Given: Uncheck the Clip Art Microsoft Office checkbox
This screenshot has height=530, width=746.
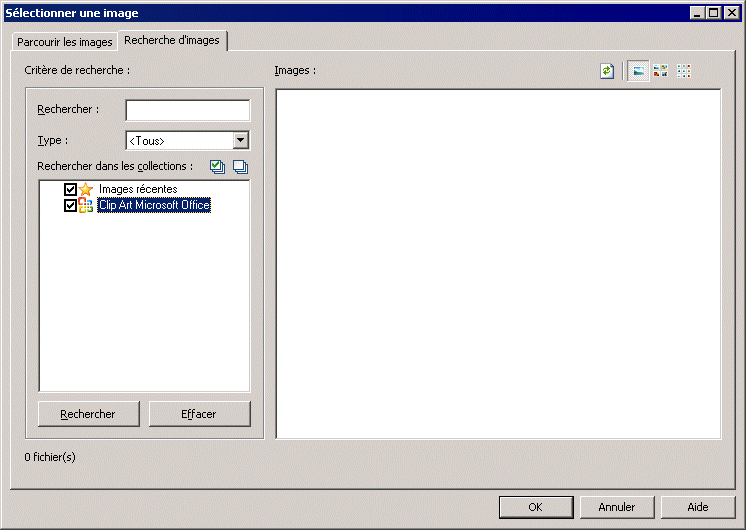Looking at the screenshot, I should (x=70, y=206).
